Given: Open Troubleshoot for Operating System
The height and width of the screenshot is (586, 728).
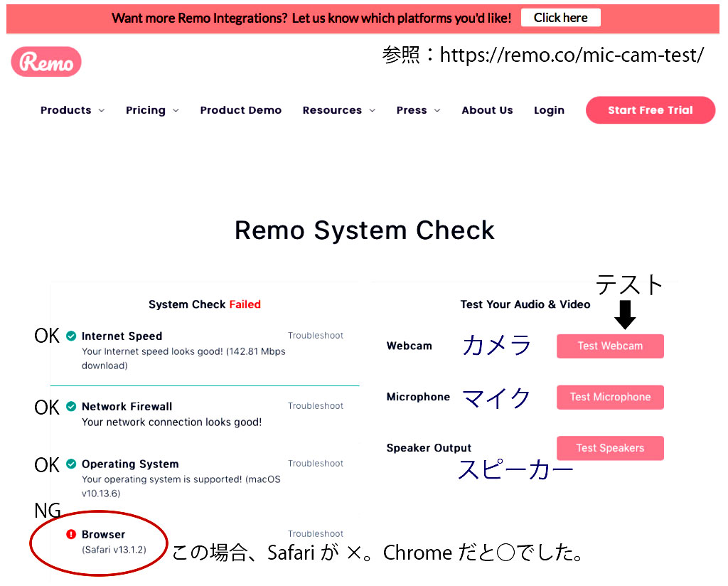Looking at the screenshot, I should 316,463.
